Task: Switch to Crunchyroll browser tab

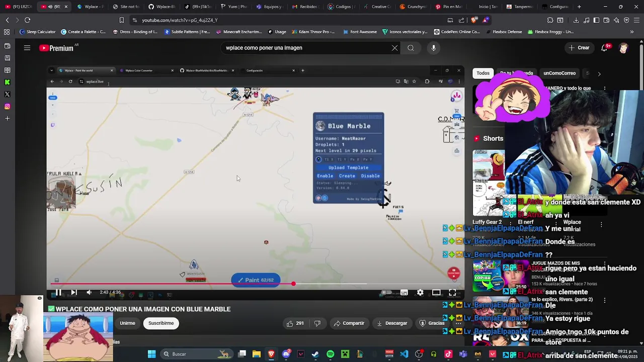Action: click(413, 7)
